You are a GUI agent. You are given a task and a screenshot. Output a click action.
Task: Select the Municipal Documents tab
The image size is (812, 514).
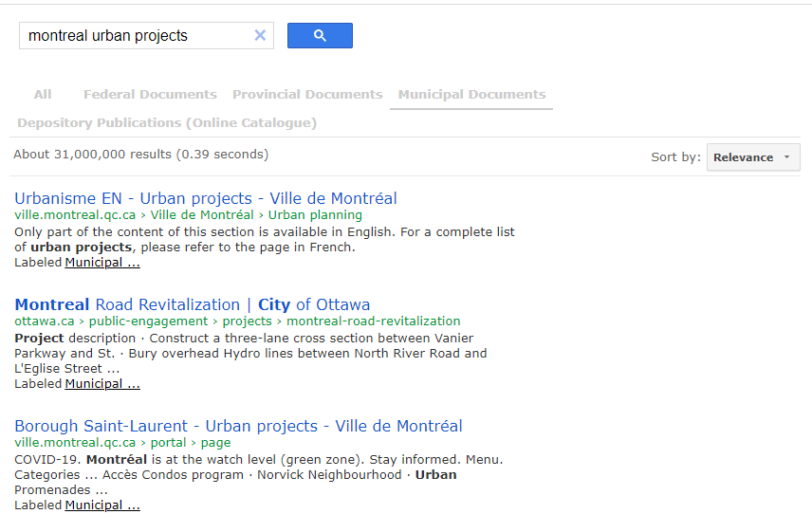click(471, 95)
